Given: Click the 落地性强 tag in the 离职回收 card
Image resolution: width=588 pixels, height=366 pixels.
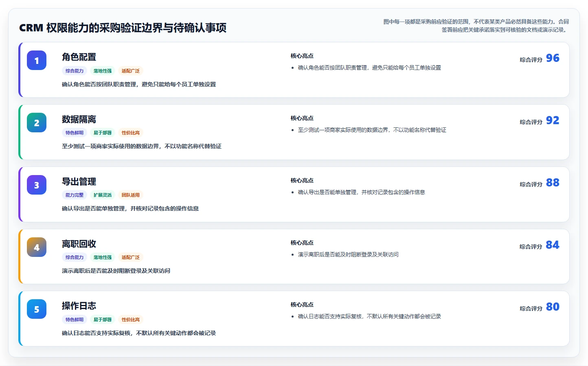Looking at the screenshot, I should 103,257.
